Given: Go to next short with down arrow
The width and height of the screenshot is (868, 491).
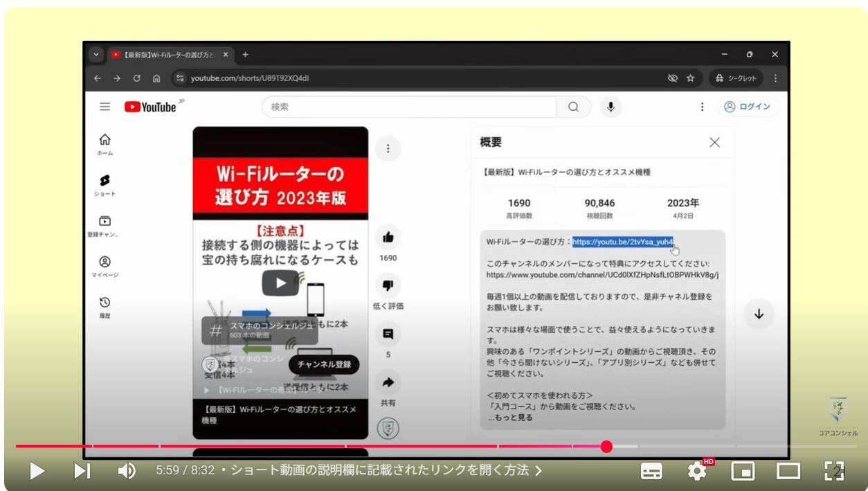Looking at the screenshot, I should [759, 314].
